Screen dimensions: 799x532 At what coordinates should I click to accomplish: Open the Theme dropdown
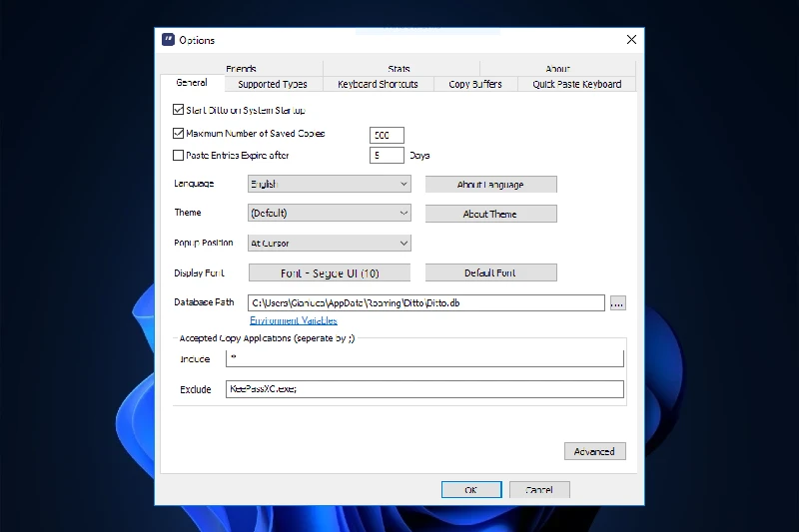click(x=330, y=213)
